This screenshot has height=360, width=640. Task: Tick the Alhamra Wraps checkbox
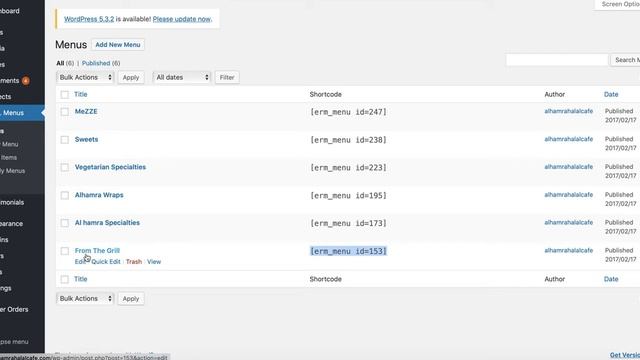tap(64, 195)
